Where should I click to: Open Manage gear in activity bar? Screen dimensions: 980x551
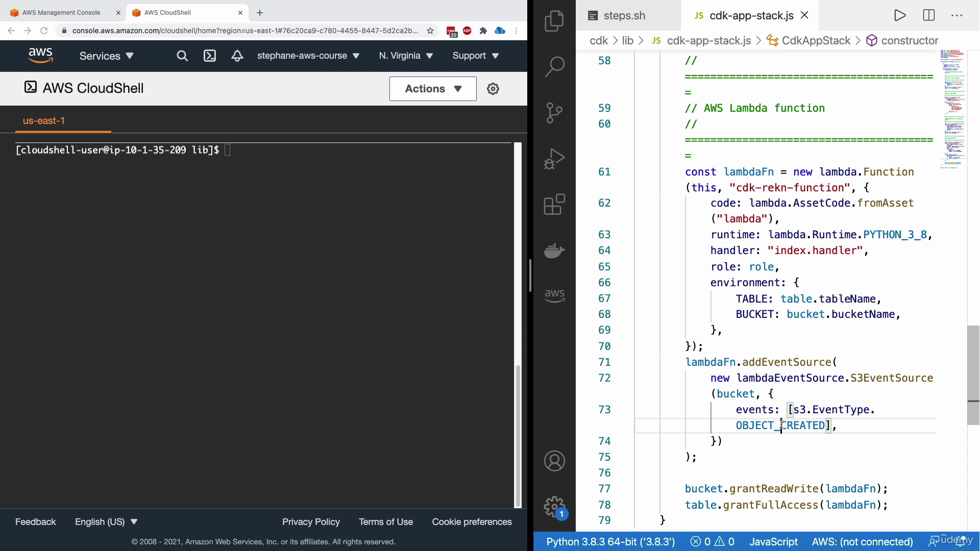pyautogui.click(x=554, y=507)
